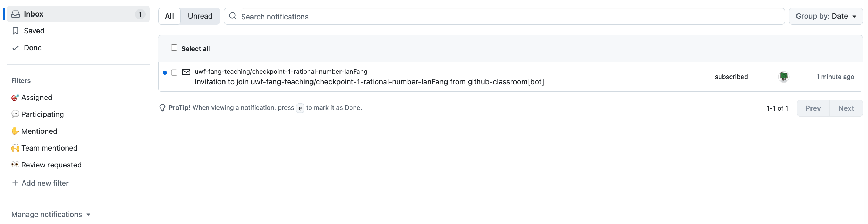Click the github-classroom avatar icon
This screenshot has height=224, width=868.
(783, 77)
